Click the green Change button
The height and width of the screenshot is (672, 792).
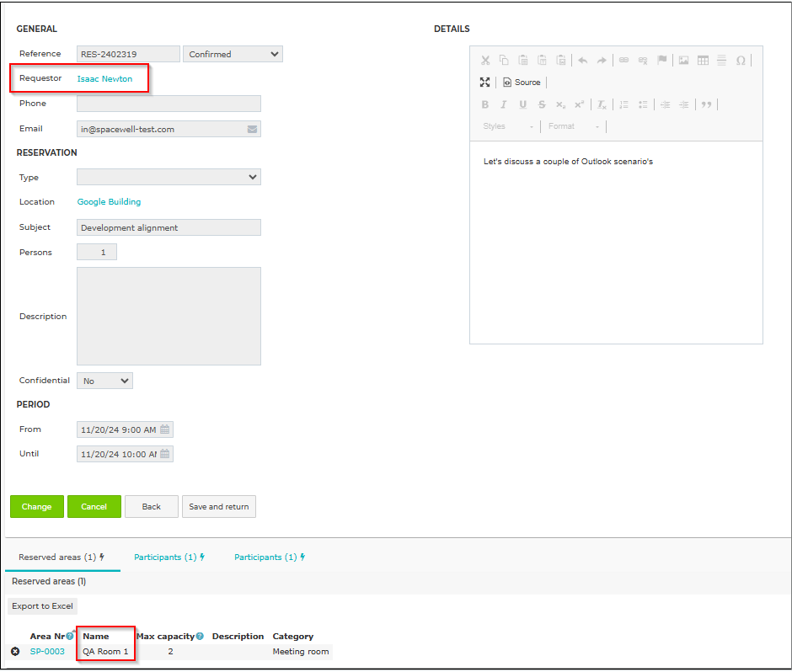37,506
